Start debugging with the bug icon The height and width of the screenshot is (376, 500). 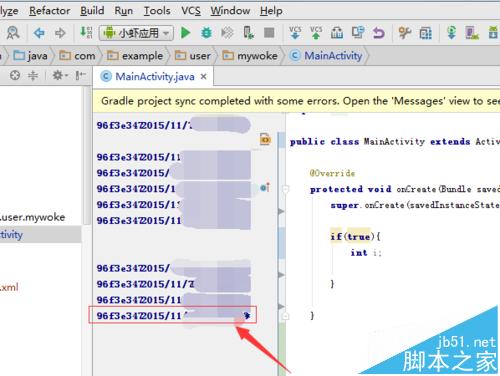206,33
